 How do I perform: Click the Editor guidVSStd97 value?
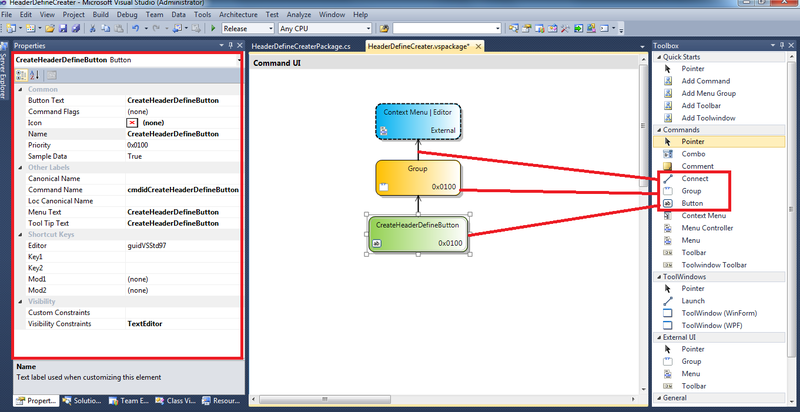[182, 246]
